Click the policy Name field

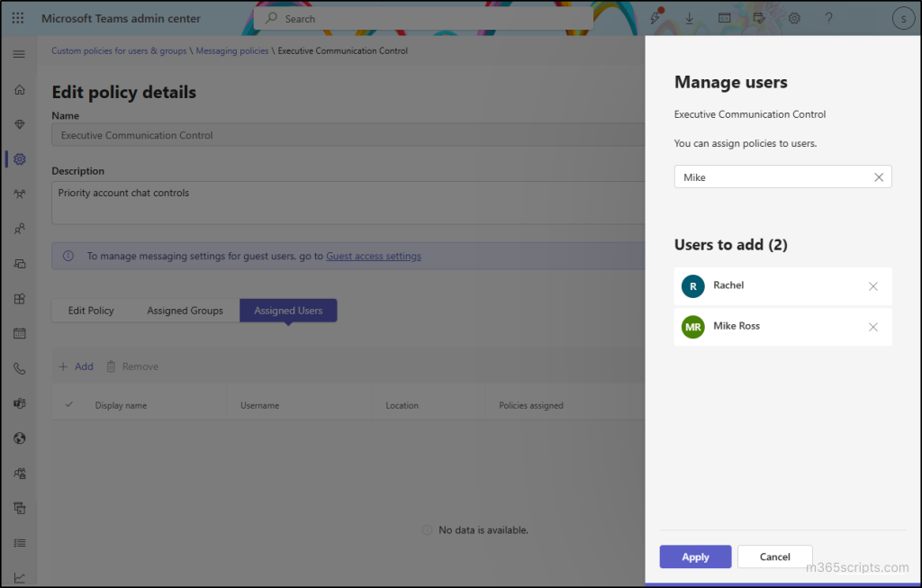click(x=348, y=135)
